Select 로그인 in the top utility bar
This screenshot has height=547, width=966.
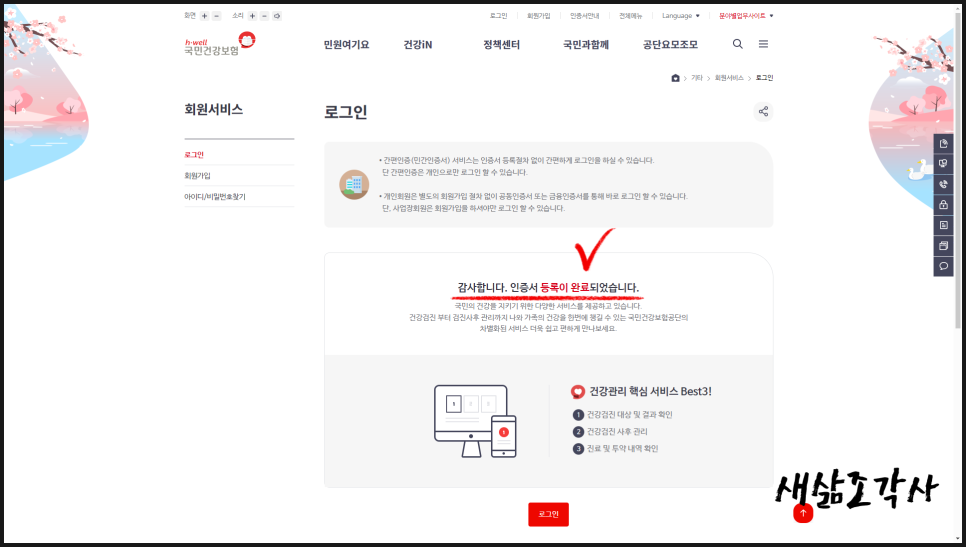coord(498,16)
